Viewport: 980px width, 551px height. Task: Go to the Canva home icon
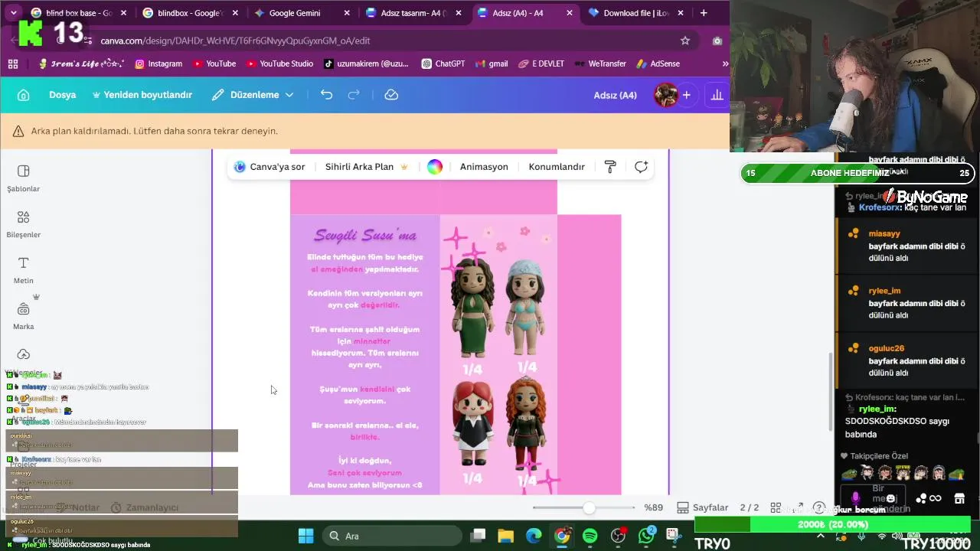coord(23,95)
